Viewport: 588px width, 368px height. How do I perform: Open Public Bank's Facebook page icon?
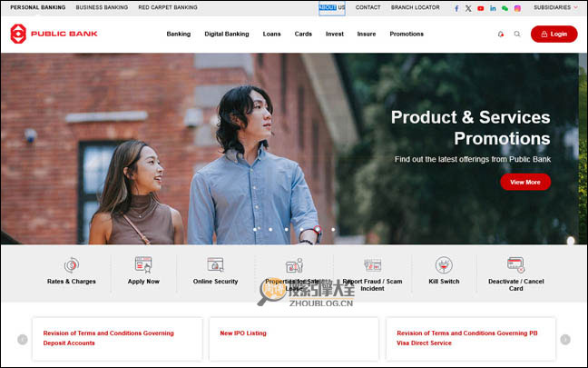click(x=456, y=7)
